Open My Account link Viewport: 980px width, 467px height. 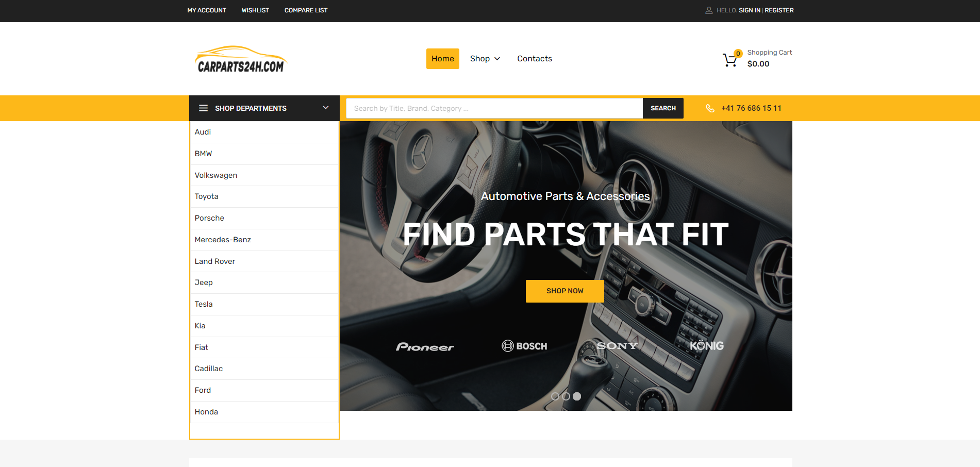pos(207,10)
